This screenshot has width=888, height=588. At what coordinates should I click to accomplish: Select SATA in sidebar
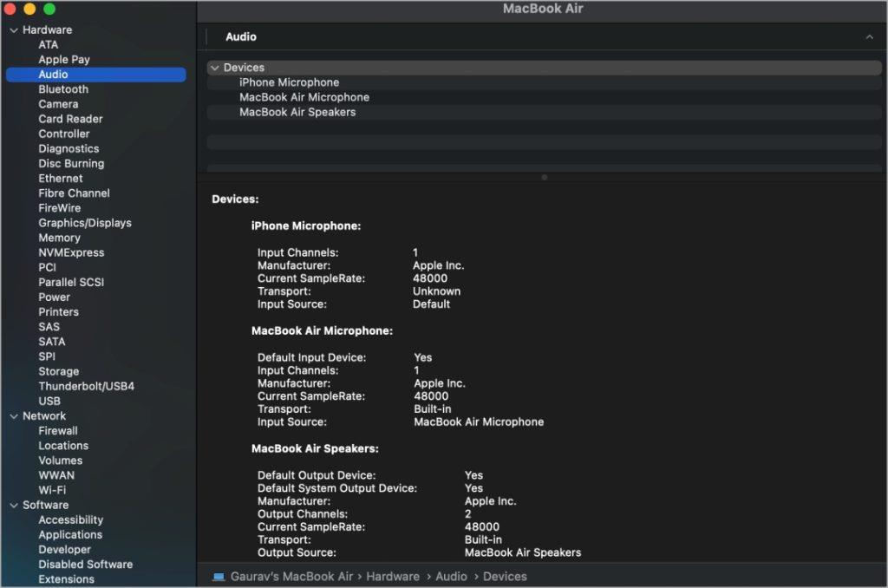pos(51,342)
